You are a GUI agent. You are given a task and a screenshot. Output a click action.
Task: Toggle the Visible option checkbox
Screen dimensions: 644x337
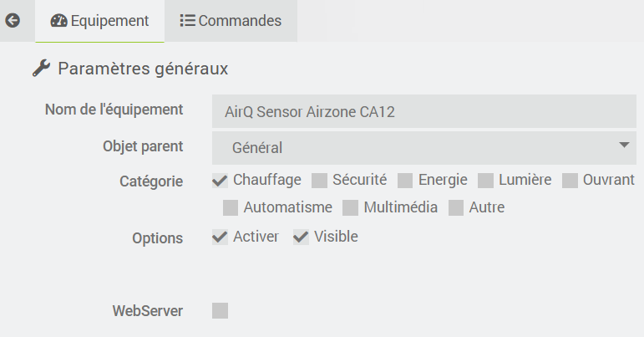(x=301, y=237)
